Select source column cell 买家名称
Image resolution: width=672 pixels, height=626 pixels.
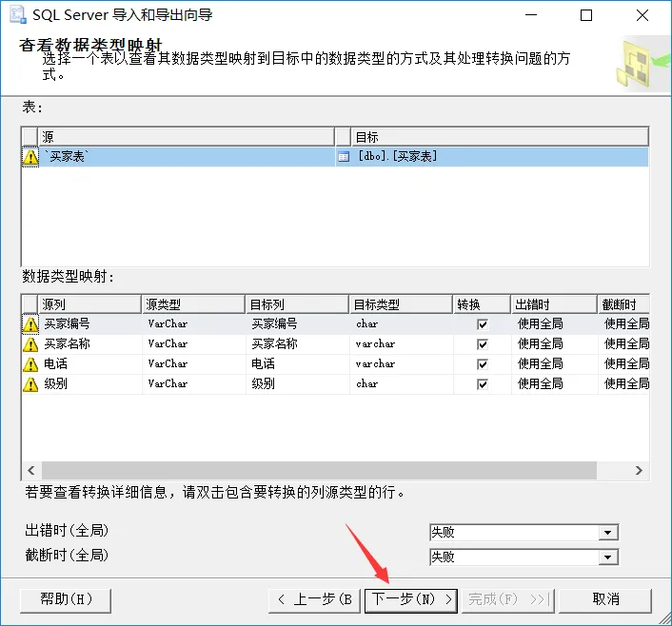pos(90,343)
